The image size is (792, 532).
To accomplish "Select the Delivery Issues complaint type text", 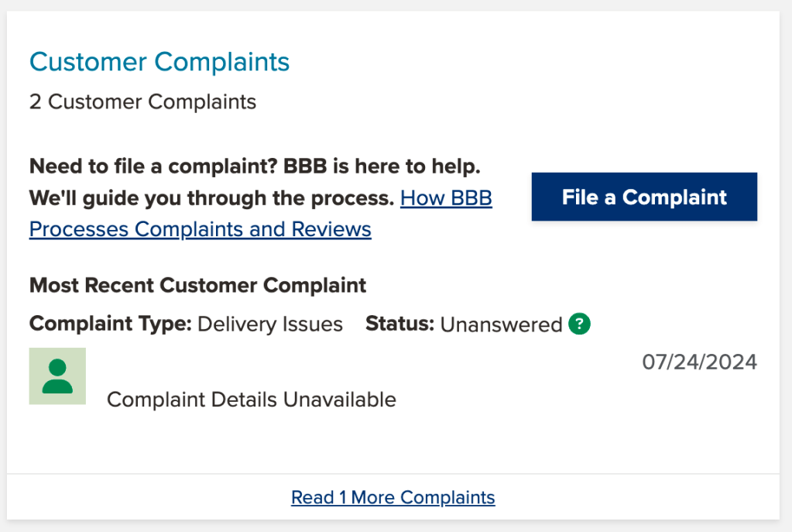I will coord(270,324).
